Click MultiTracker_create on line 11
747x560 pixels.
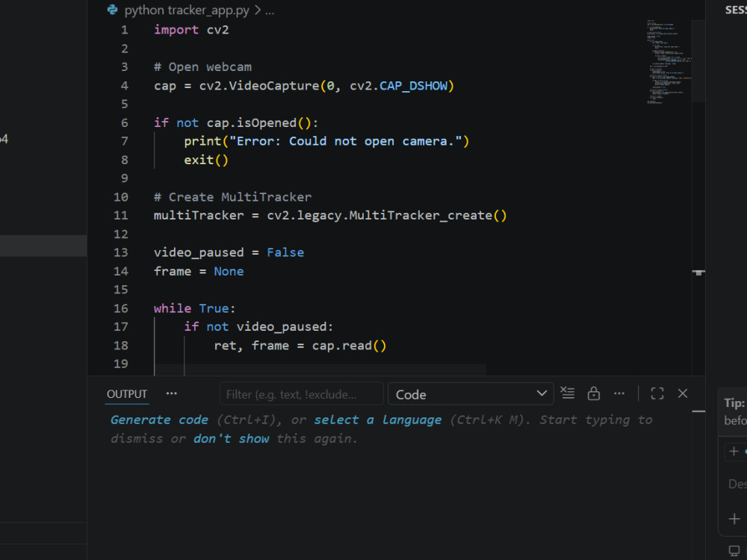[x=421, y=215]
